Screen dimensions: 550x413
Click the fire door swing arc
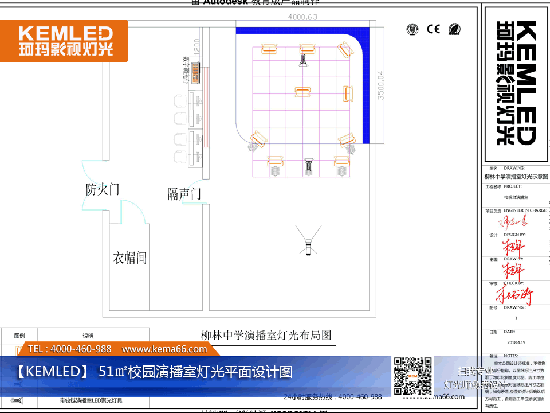95,185
